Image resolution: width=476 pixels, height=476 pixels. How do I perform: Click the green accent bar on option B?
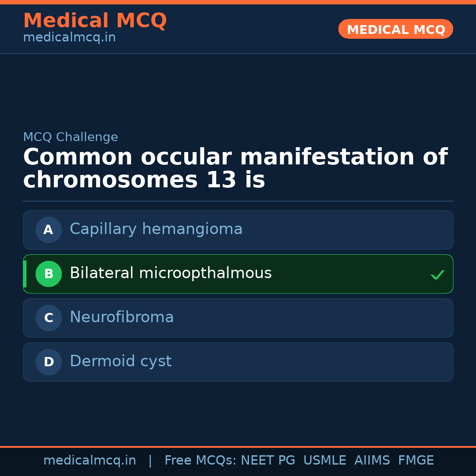25,274
